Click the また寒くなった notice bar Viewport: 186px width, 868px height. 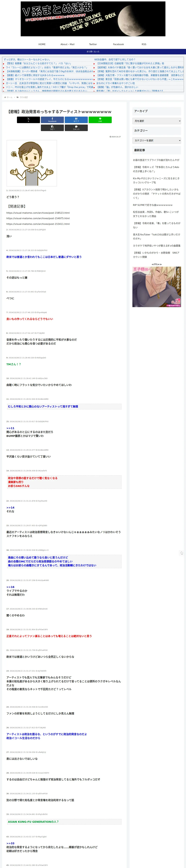pyautogui.click(x=93, y=52)
